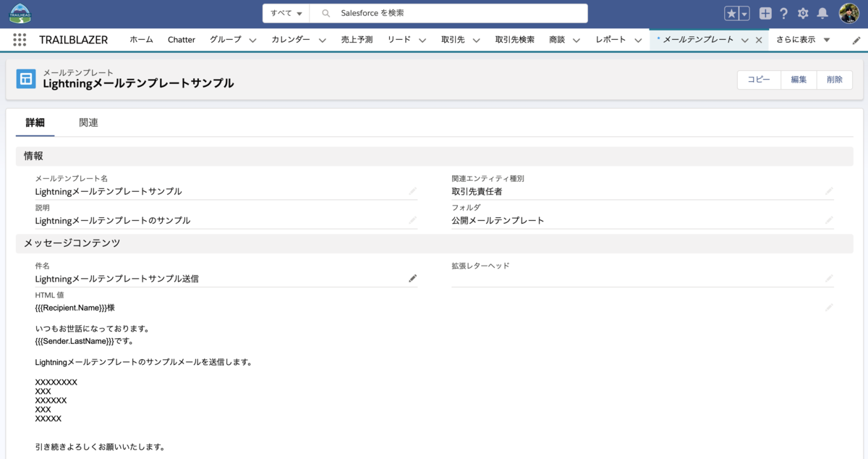Edit 関連エンティティ種別 field pencil icon
This screenshot has width=868, height=459.
tap(829, 191)
